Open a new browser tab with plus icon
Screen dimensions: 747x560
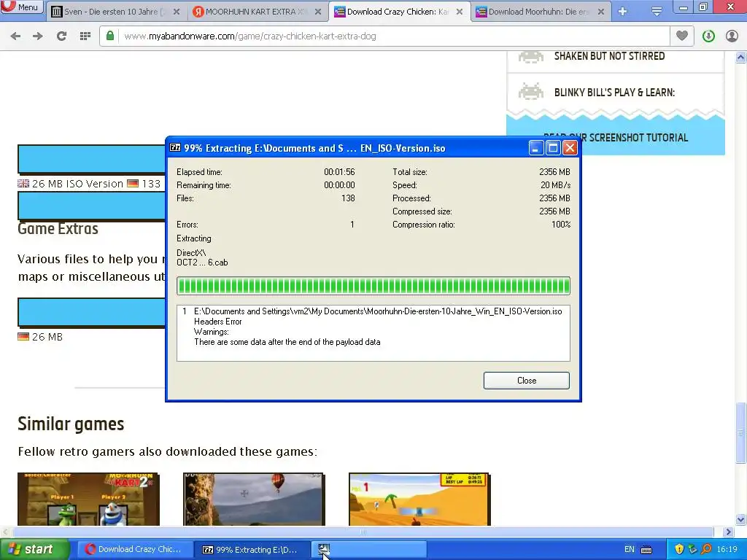[x=623, y=12]
